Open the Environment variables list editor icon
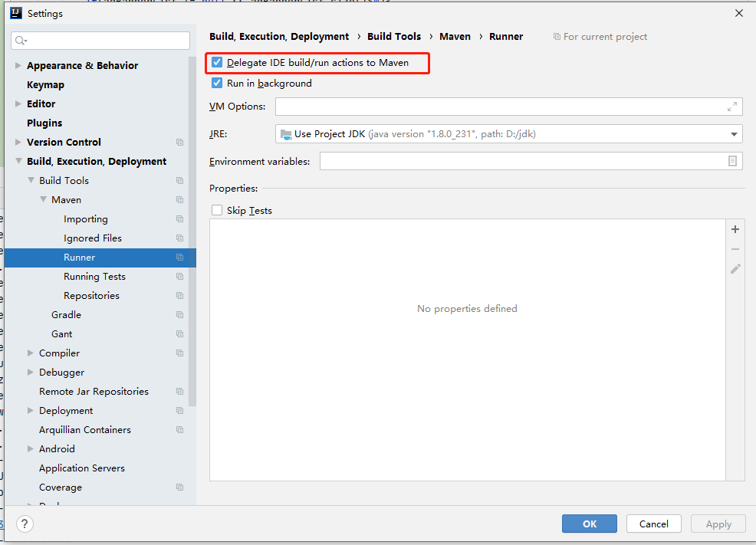Image resolution: width=756 pixels, height=545 pixels. pos(732,161)
